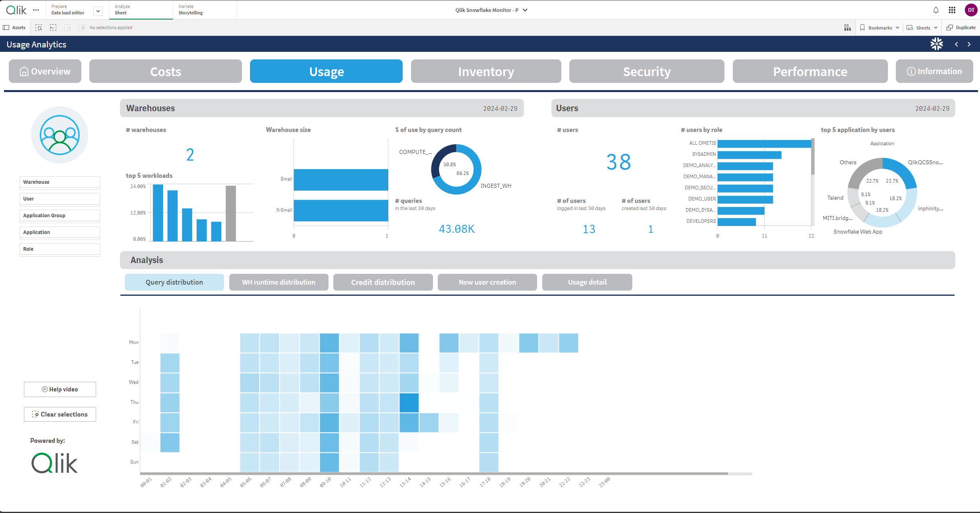Viewport: 980px width, 513px height.
Task: Click Clear selections
Action: 60,414
